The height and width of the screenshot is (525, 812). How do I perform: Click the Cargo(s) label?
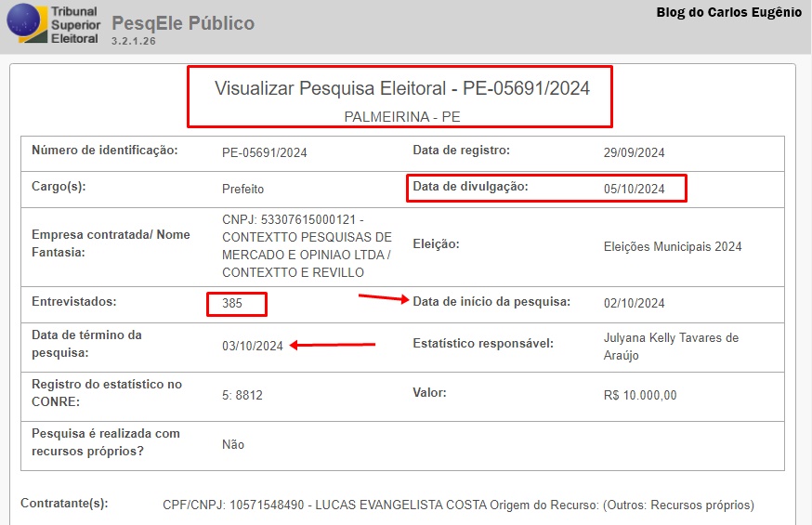click(59, 187)
